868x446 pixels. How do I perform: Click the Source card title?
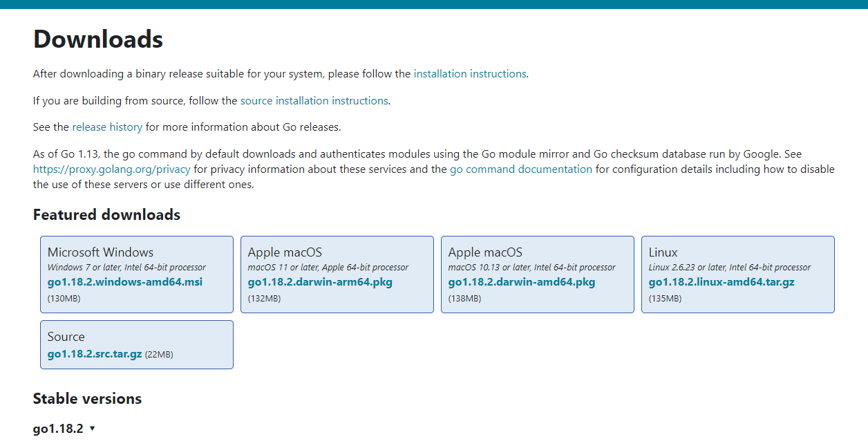(x=66, y=337)
